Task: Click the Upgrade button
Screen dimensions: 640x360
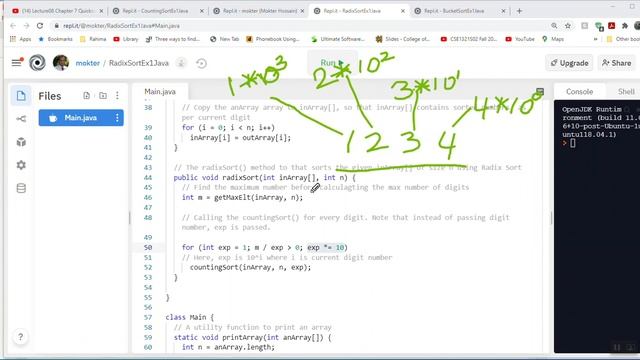Action: tap(569, 63)
